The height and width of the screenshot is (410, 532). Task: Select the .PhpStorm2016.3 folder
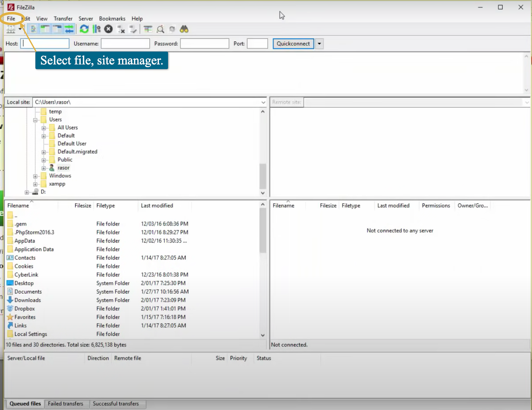tap(34, 232)
